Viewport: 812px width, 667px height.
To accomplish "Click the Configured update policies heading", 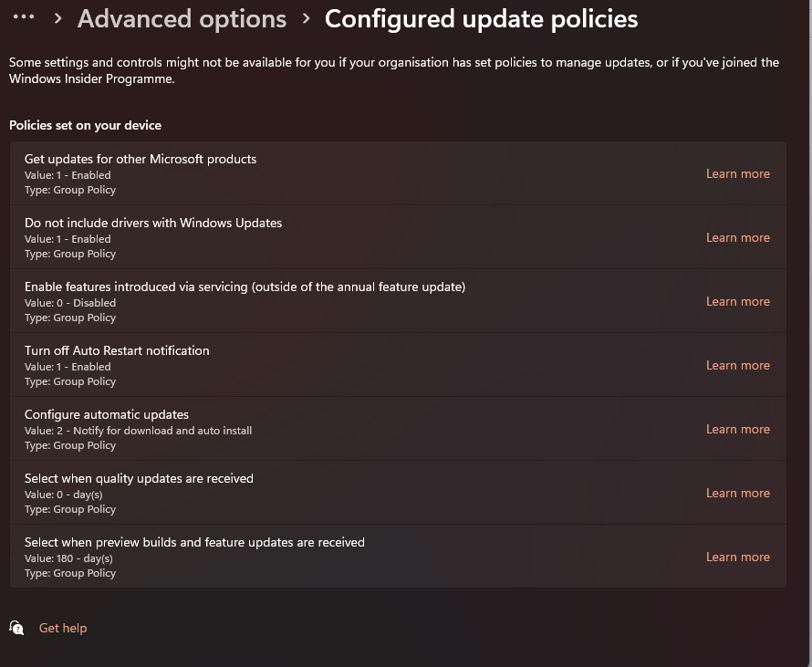I will (481, 19).
